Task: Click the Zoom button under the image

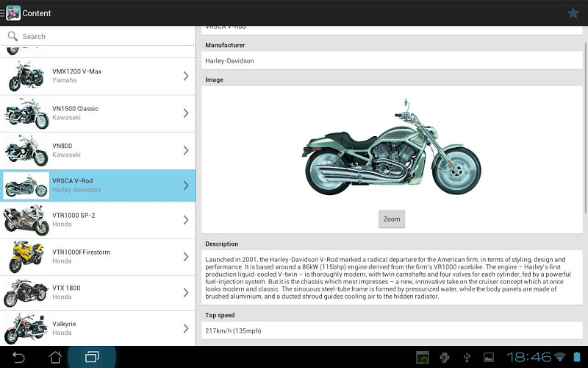Action: tap(392, 219)
